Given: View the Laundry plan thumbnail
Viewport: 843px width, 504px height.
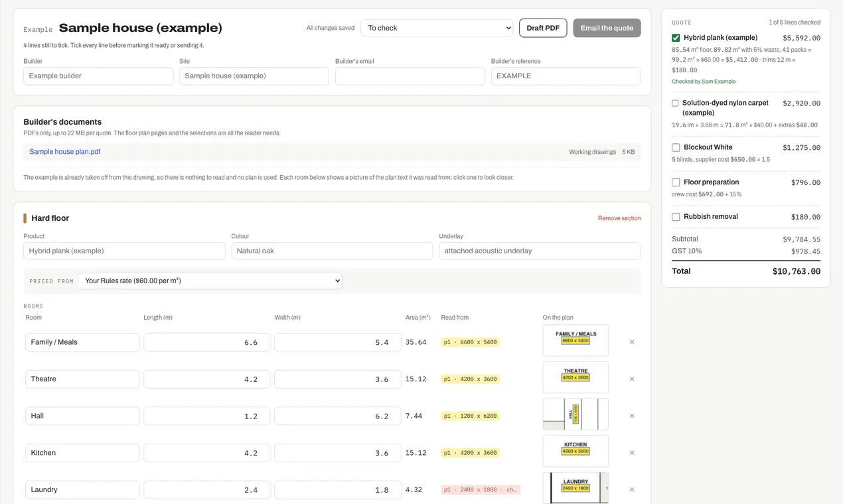Looking at the screenshot, I should 575,488.
